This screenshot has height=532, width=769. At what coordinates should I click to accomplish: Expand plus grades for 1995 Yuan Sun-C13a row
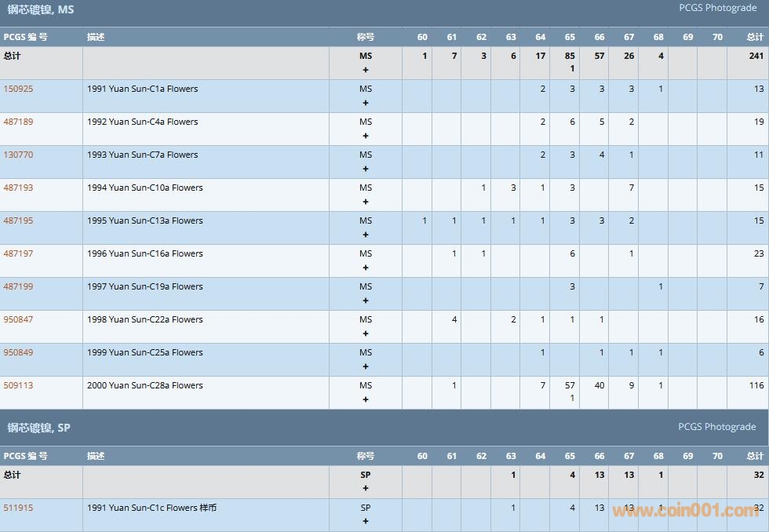366,235
